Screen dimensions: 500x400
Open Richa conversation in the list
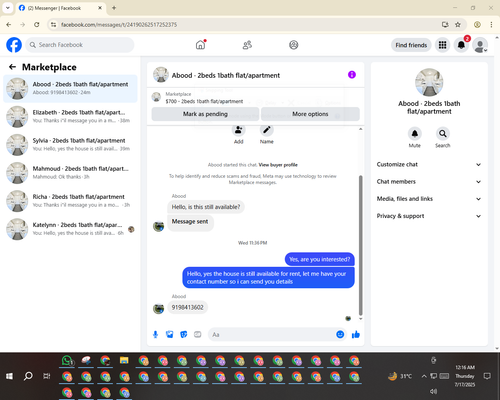pyautogui.click(x=70, y=201)
